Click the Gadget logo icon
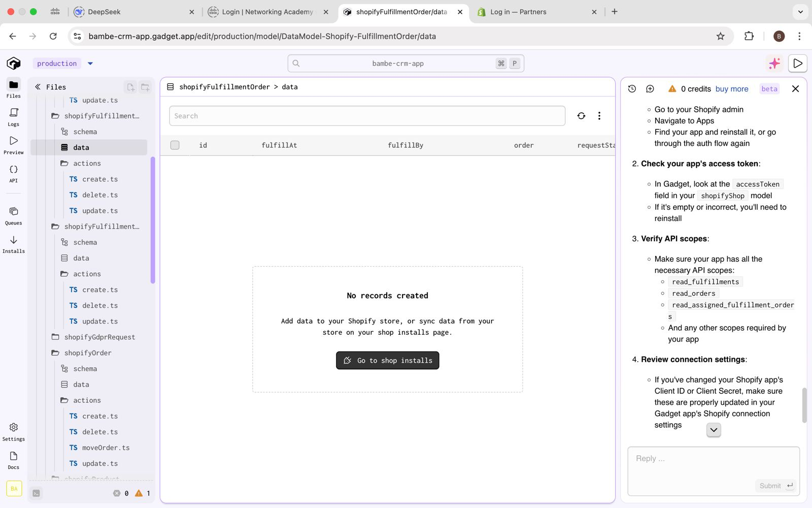 coord(14,63)
